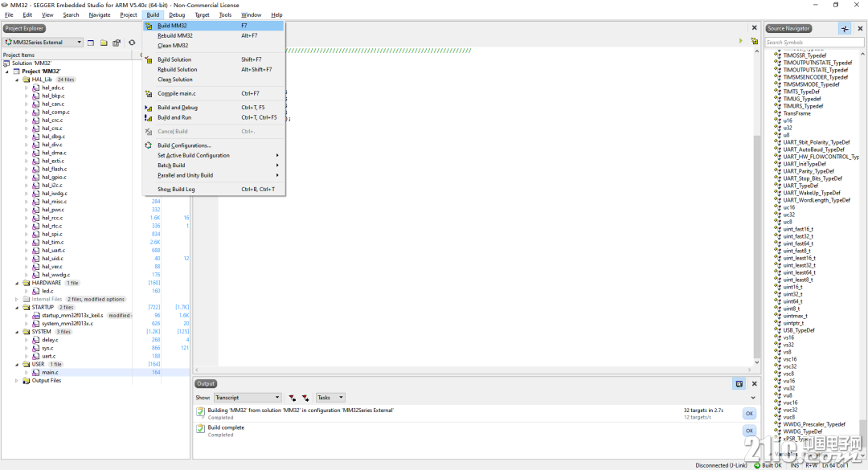Viewport: 868px width, 470px height.
Task: Open the MM32Series External configuration dropdown
Action: [x=43, y=43]
